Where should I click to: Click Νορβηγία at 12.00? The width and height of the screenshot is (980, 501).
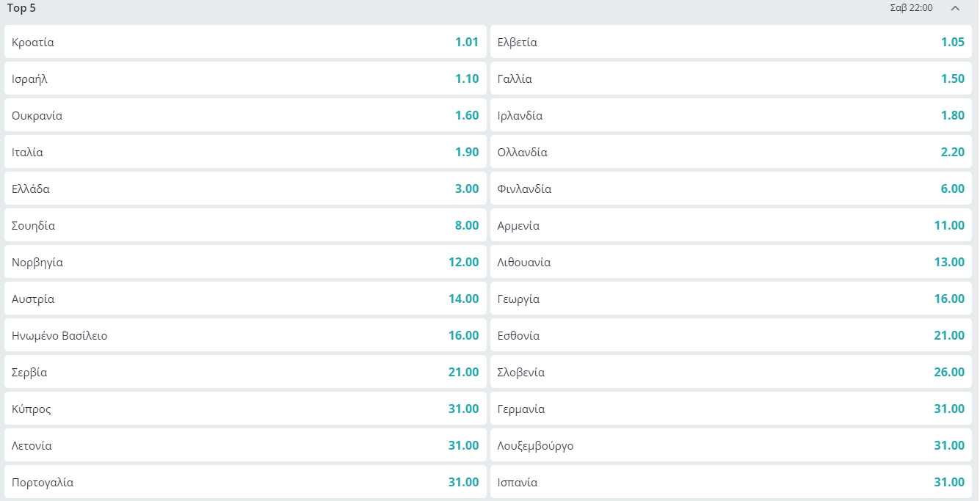(x=245, y=262)
